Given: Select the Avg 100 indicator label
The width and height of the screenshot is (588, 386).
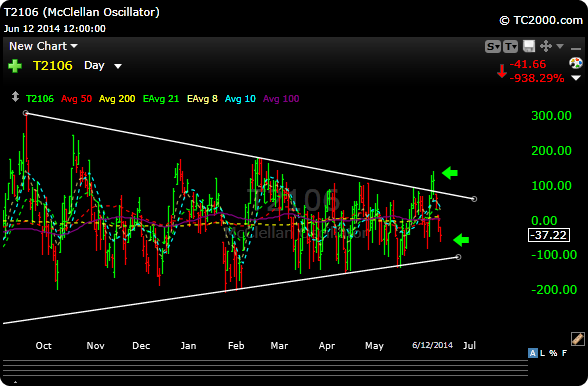Looking at the screenshot, I should click(x=281, y=99).
